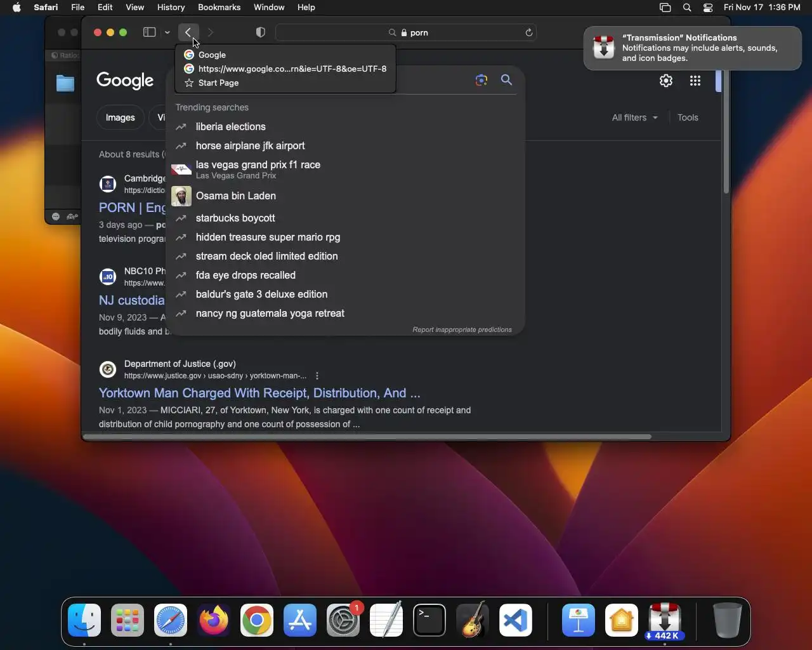Select trending search horse airplane jfk airport
Screen dimensions: 812x650
point(346,145)
